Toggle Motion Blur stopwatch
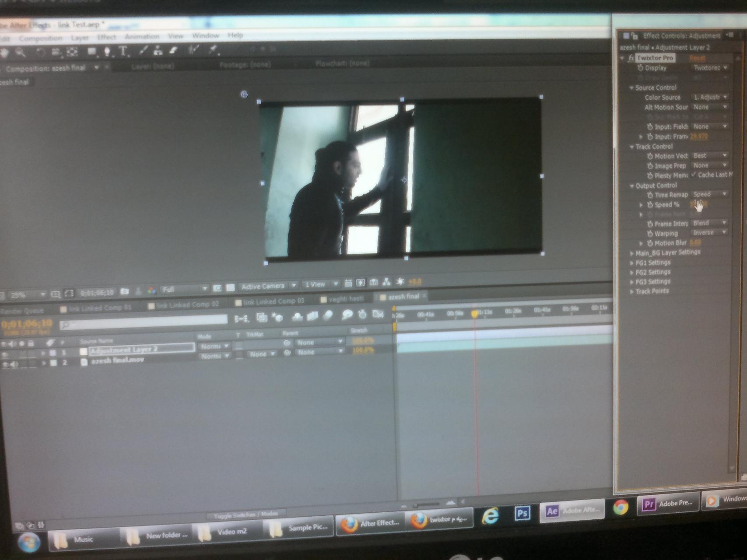 pyautogui.click(x=650, y=243)
